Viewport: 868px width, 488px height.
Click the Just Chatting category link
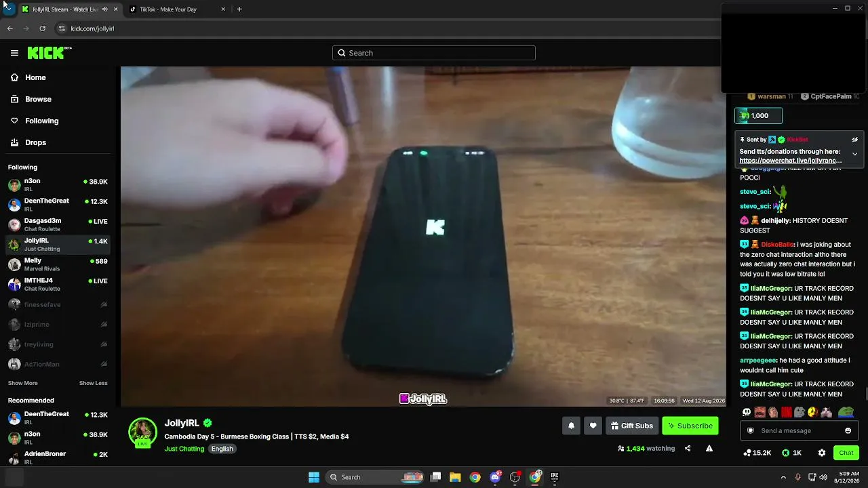click(184, 449)
